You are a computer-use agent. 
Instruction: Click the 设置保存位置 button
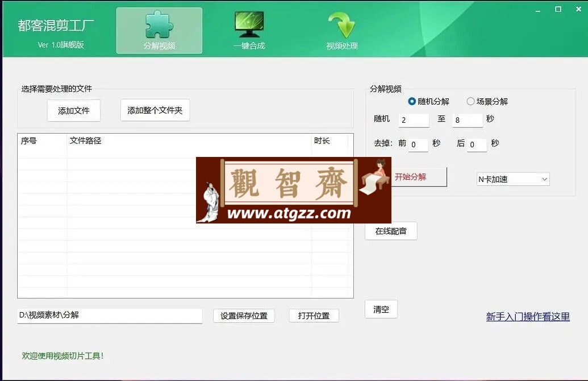[244, 316]
